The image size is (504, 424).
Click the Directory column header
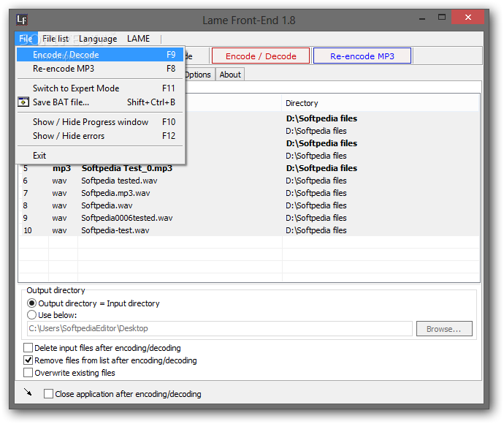coord(381,103)
